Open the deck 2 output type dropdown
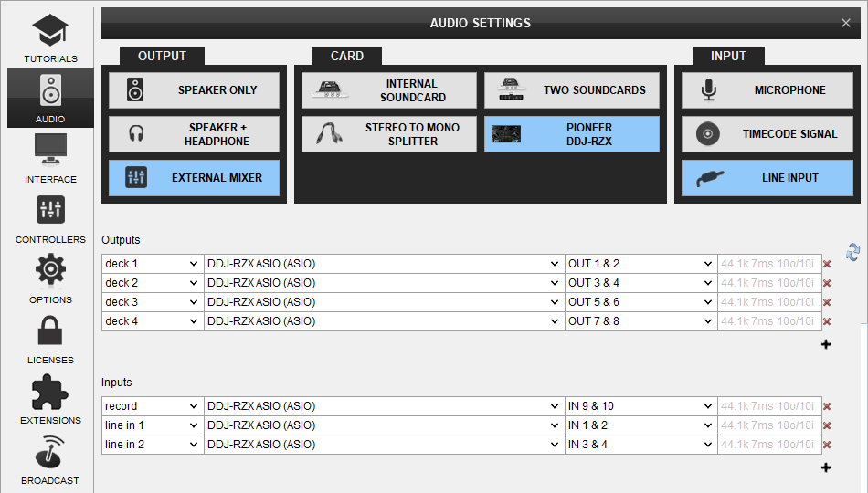Viewport: 868px width, 493px height. tap(153, 283)
